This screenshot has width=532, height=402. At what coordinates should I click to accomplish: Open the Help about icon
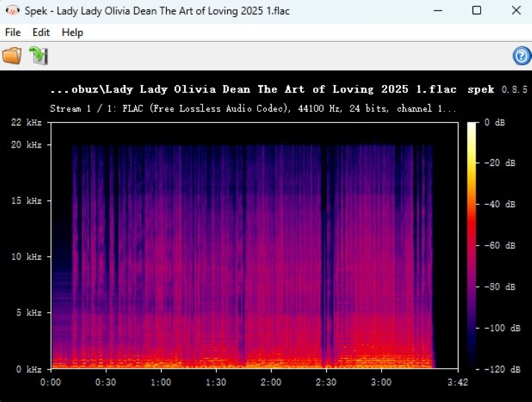tap(522, 56)
